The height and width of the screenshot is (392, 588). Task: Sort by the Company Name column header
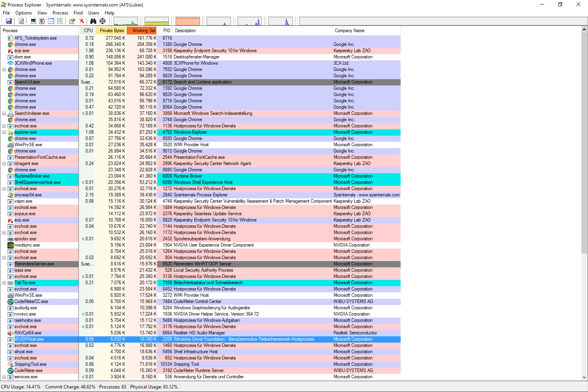click(x=367, y=31)
